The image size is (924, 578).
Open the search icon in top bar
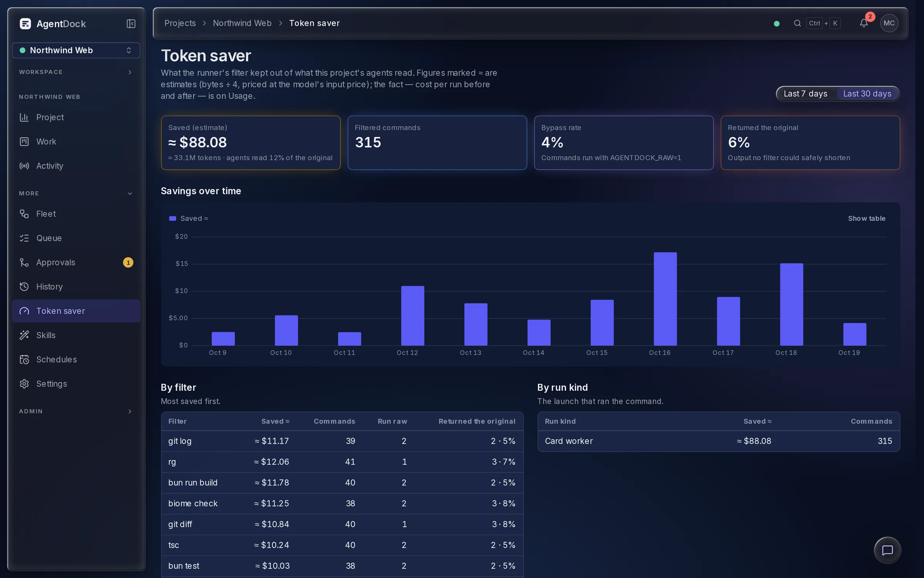[797, 23]
